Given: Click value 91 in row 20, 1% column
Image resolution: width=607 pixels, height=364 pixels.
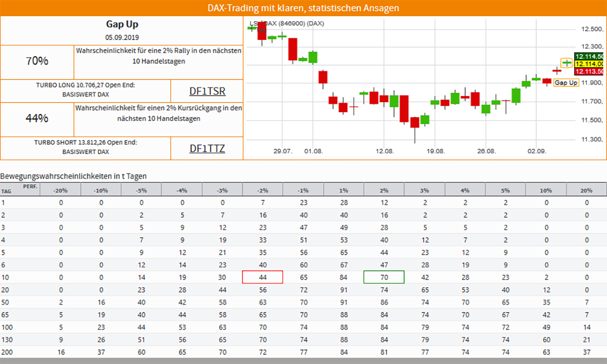Looking at the screenshot, I should (x=343, y=290).
